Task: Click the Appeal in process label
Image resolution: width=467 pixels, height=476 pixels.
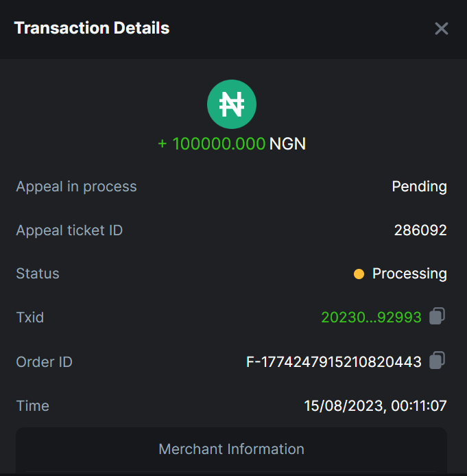Action: pyautogui.click(x=76, y=187)
